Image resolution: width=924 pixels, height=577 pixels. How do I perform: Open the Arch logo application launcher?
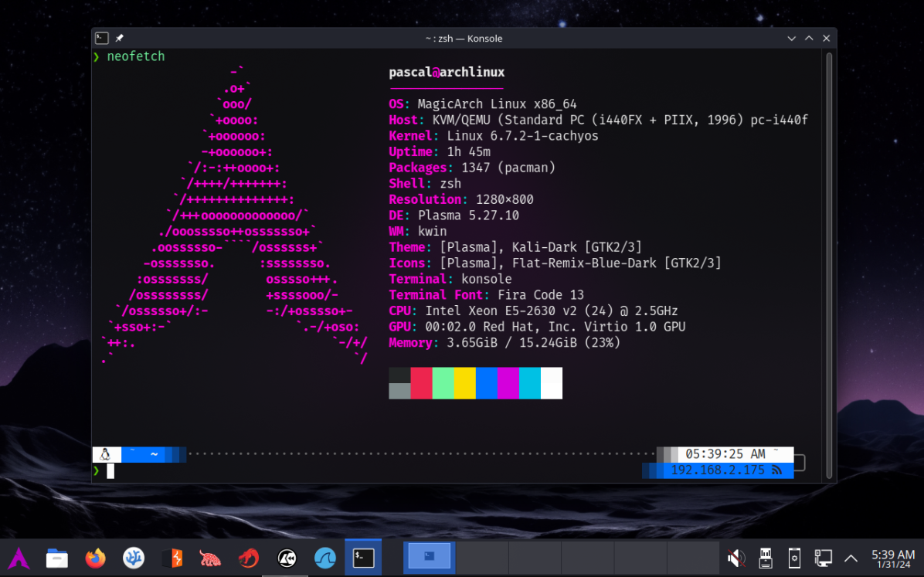coord(19,558)
